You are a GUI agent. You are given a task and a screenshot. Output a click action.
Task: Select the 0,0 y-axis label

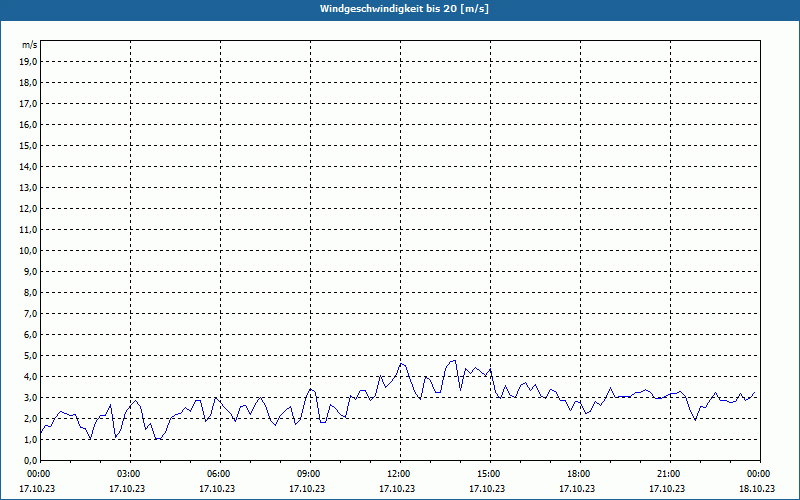[x=30, y=460]
